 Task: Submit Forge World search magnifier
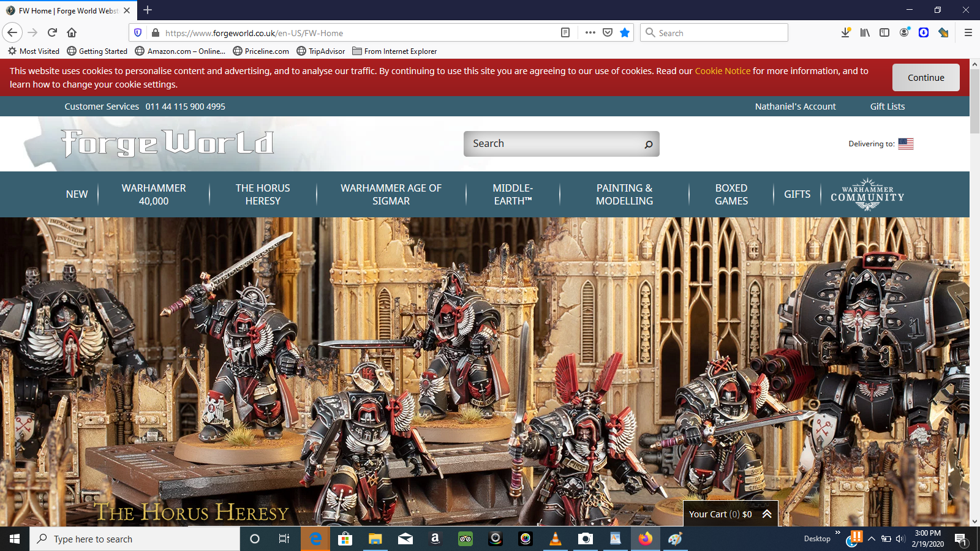pyautogui.click(x=648, y=144)
